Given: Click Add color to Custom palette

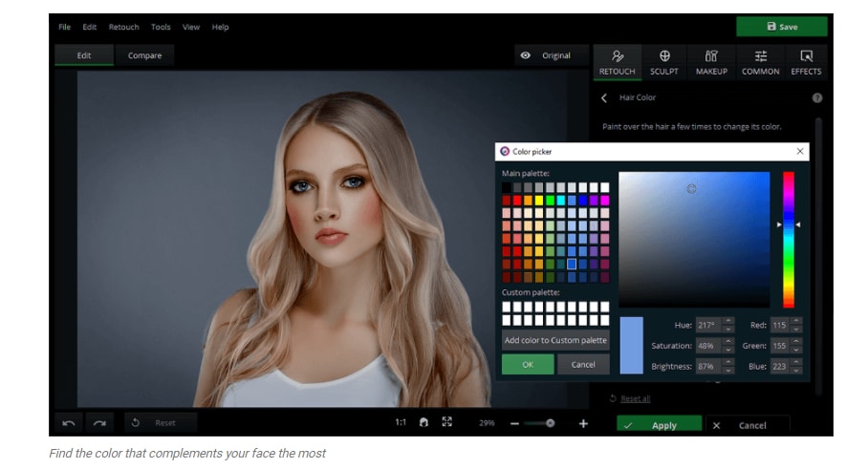Looking at the screenshot, I should [555, 340].
